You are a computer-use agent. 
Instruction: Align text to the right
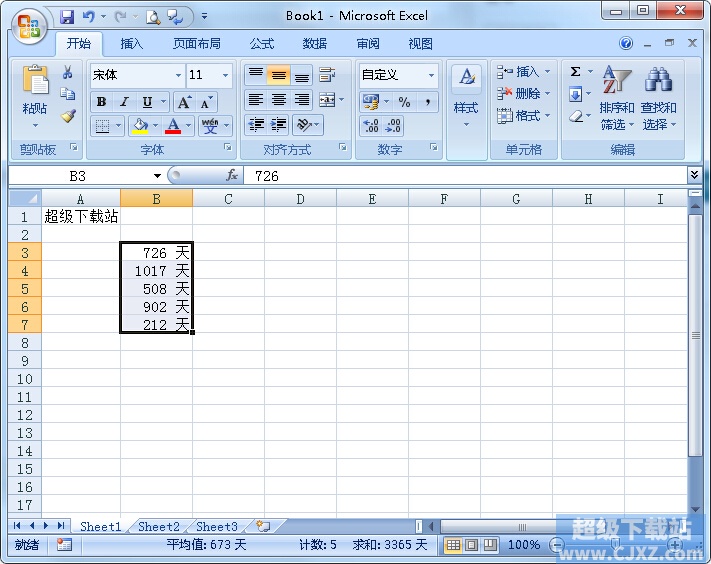pyautogui.click(x=302, y=100)
